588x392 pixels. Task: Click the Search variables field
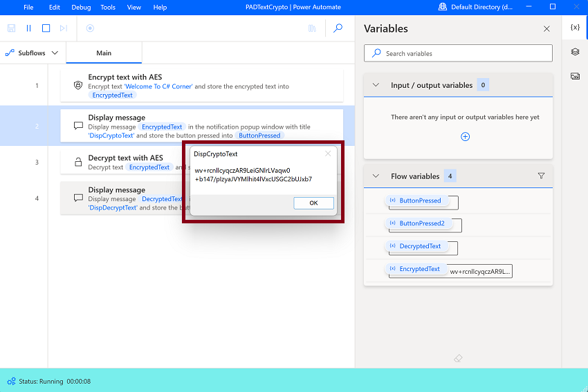point(458,53)
